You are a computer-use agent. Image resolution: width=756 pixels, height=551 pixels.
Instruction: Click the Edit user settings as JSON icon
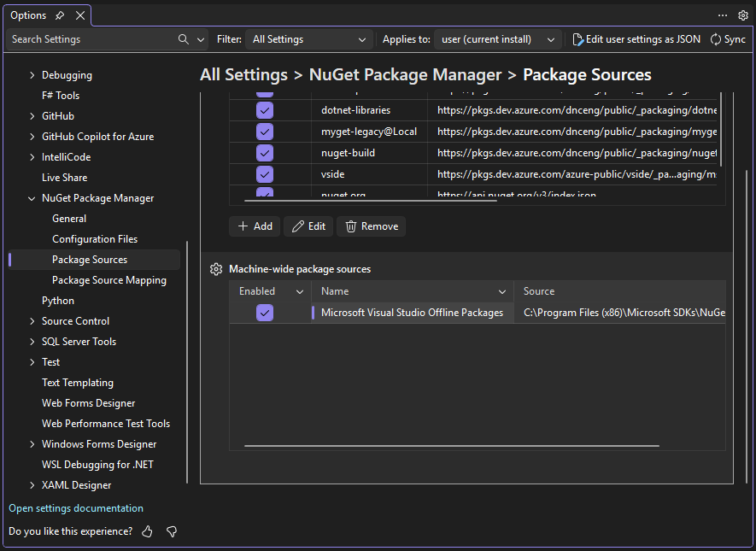click(x=578, y=39)
